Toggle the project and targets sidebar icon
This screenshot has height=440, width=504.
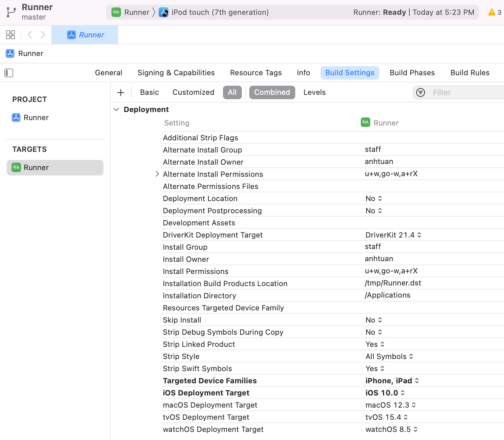(9, 73)
